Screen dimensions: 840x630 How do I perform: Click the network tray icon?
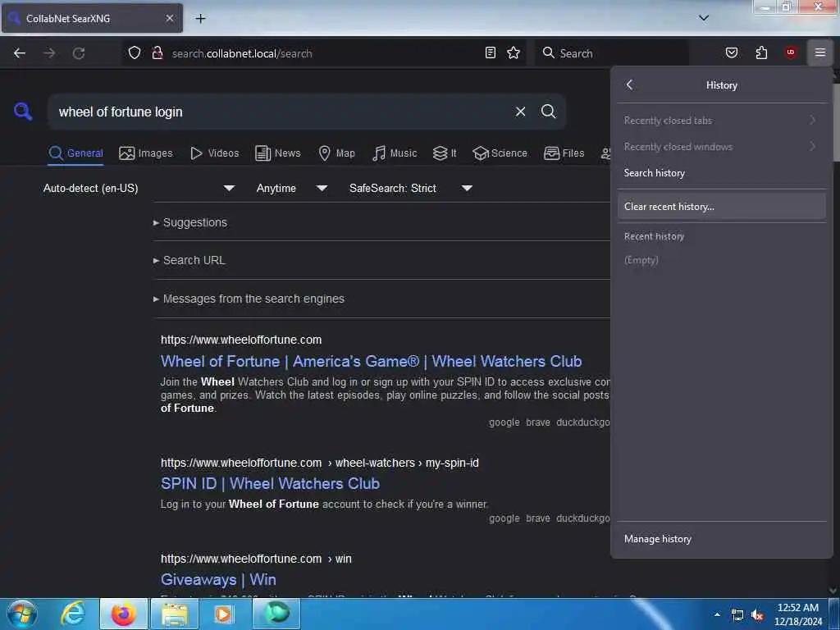737,615
